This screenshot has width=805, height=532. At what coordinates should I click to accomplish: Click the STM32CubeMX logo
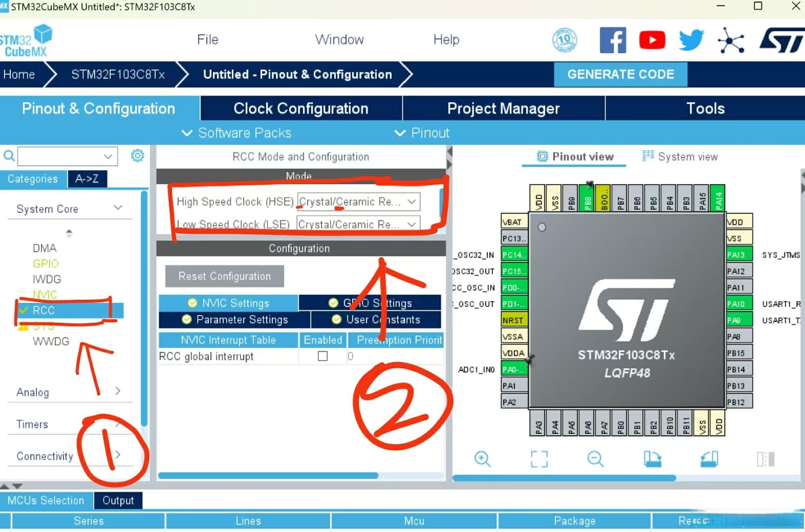(x=26, y=40)
